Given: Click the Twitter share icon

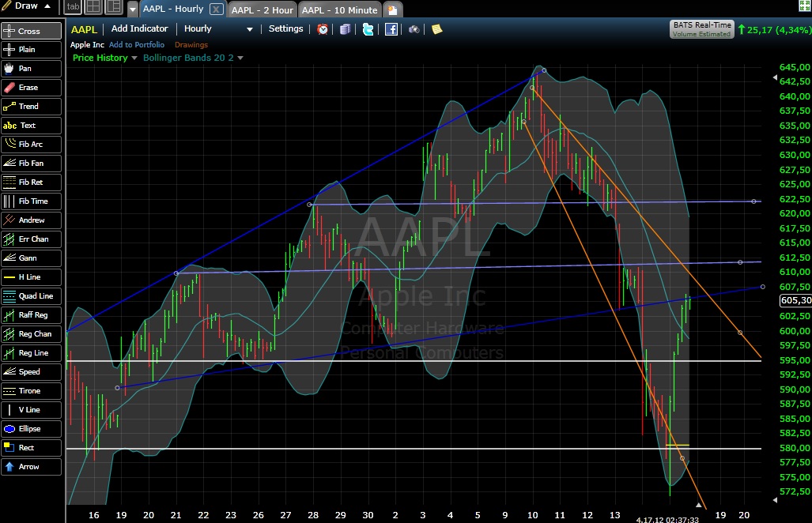Looking at the screenshot, I should pos(368,28).
